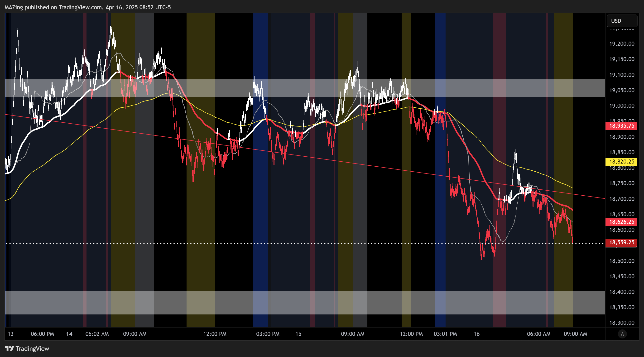Click the 18,750.00 price axis value

(622, 183)
